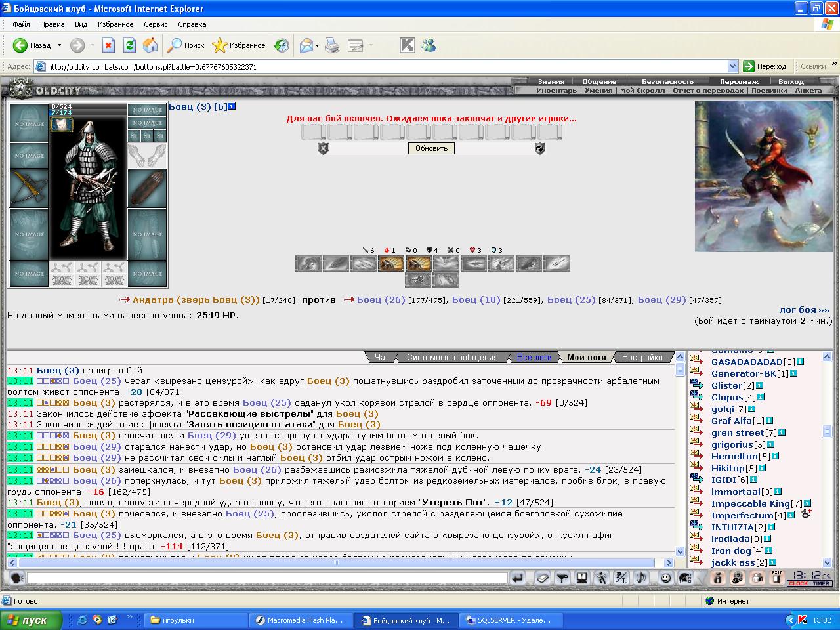Screen dimensions: 840x630
Task: Click the floppy save chat icon
Action: pyautogui.click(x=581, y=578)
